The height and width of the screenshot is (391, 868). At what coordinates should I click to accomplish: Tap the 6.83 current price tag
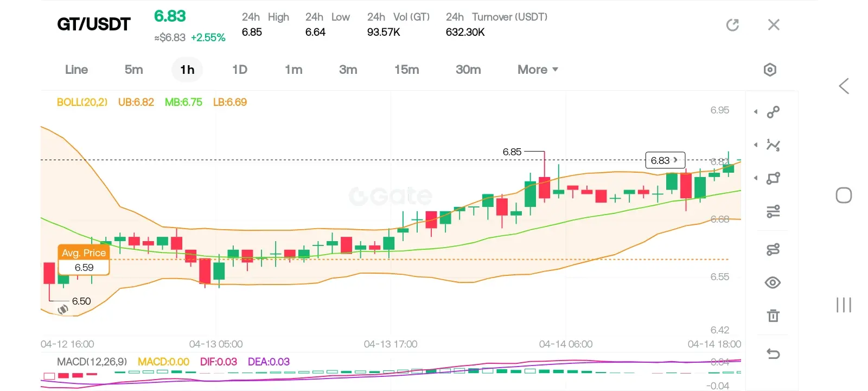[665, 160]
